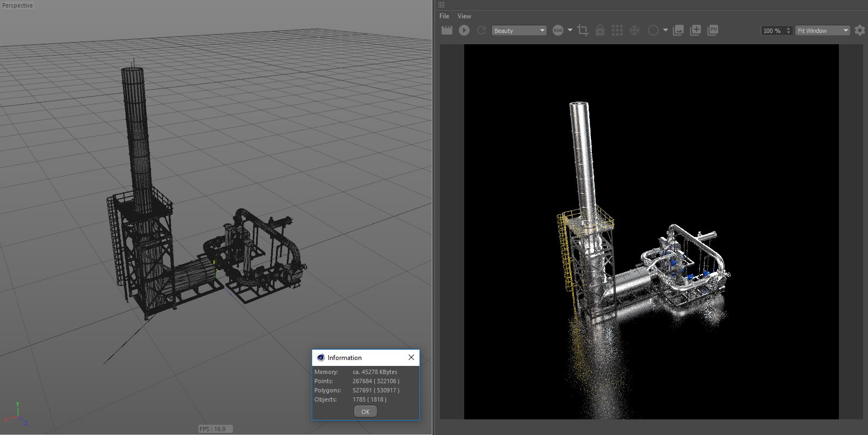Click the 'Perspective' viewport label
Screen dimensions: 868x435
18,5
